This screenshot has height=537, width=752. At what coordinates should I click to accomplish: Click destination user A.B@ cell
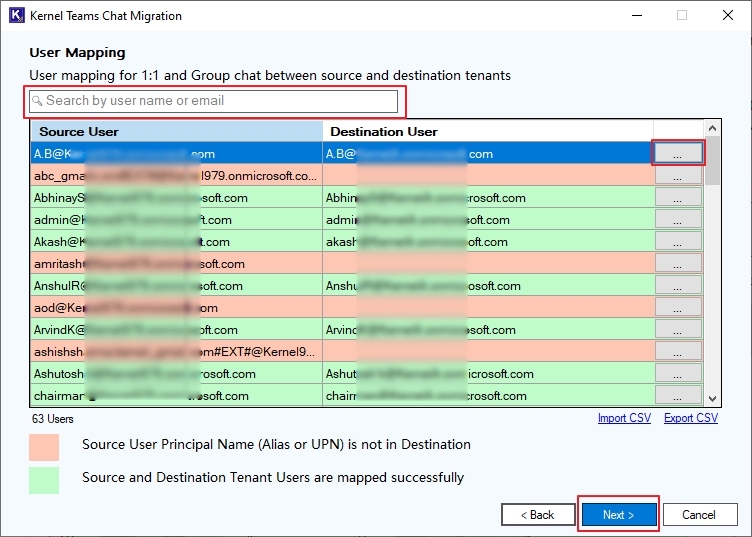point(488,153)
